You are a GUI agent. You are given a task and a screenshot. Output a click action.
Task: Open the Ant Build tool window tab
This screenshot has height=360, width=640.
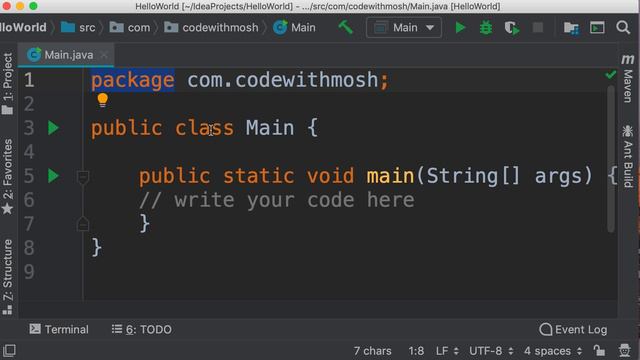tap(628, 157)
